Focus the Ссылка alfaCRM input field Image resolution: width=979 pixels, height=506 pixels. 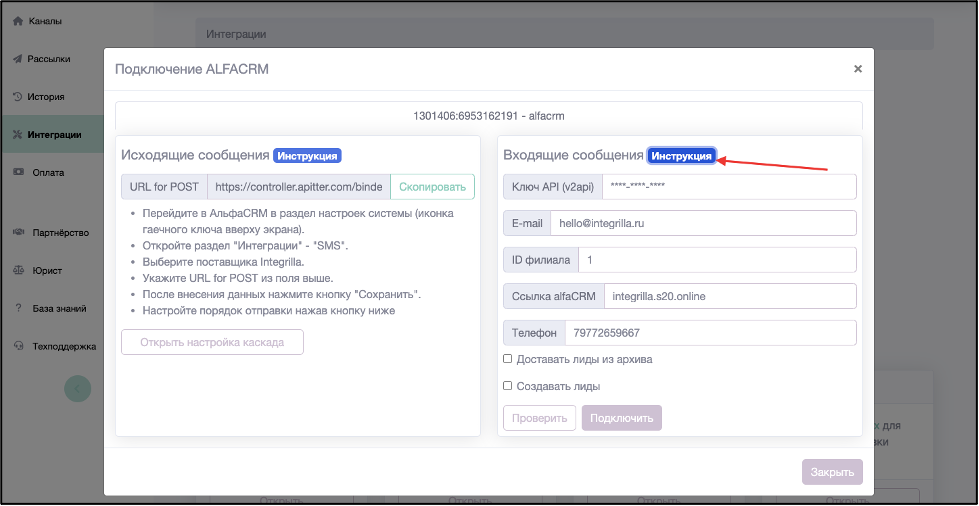click(731, 296)
